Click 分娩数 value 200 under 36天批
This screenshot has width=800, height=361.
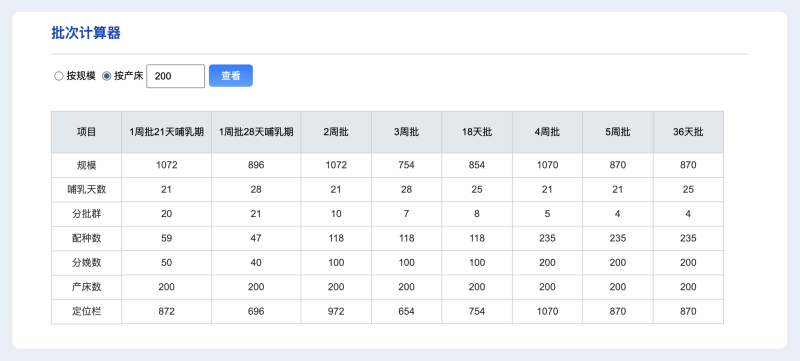tap(688, 263)
